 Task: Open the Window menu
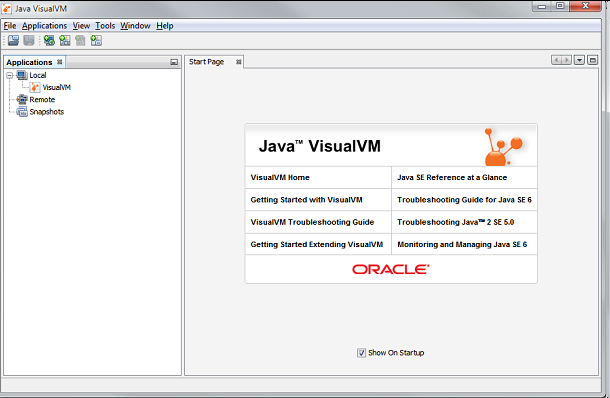pyautogui.click(x=135, y=26)
